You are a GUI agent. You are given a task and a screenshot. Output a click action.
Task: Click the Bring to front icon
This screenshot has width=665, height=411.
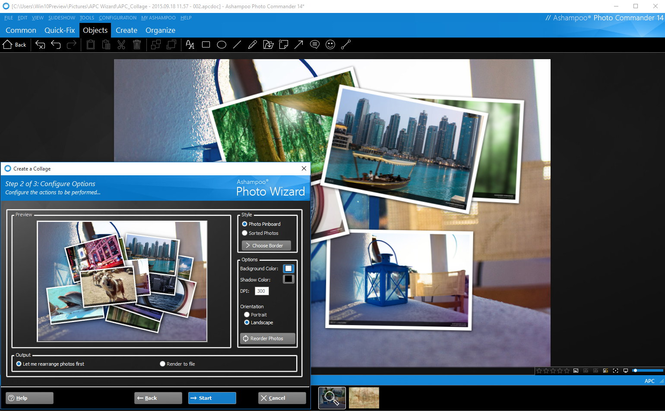coord(156,45)
